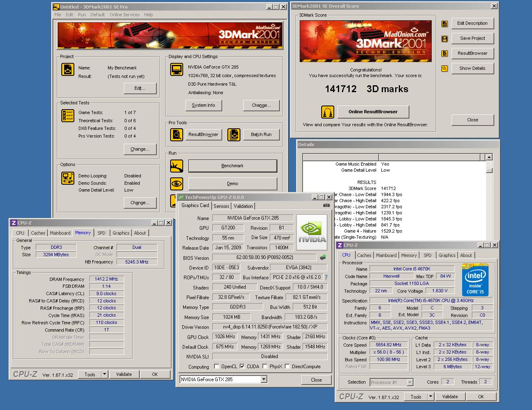The width and height of the screenshot is (532, 410).
Task: Open the Help menu in 3DMark2001
Action: (148, 15)
